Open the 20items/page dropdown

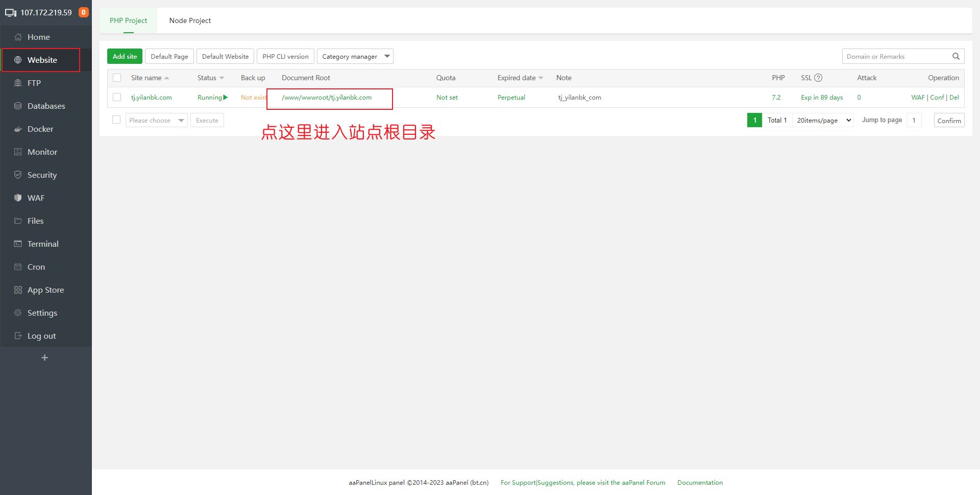point(823,120)
